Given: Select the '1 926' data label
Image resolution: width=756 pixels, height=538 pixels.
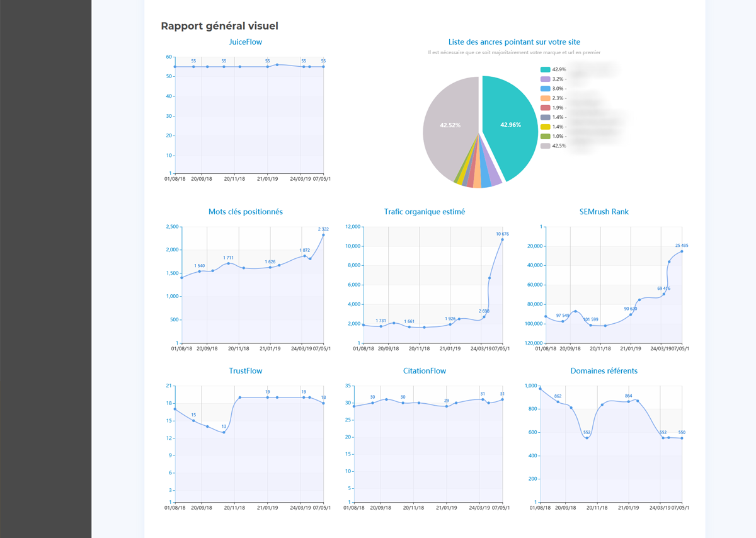Looking at the screenshot, I should [450, 319].
